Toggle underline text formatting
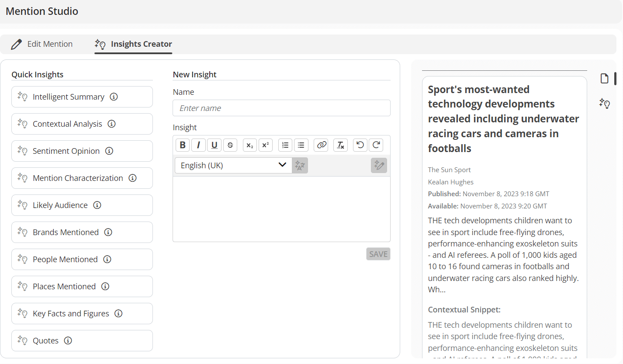 (x=214, y=145)
